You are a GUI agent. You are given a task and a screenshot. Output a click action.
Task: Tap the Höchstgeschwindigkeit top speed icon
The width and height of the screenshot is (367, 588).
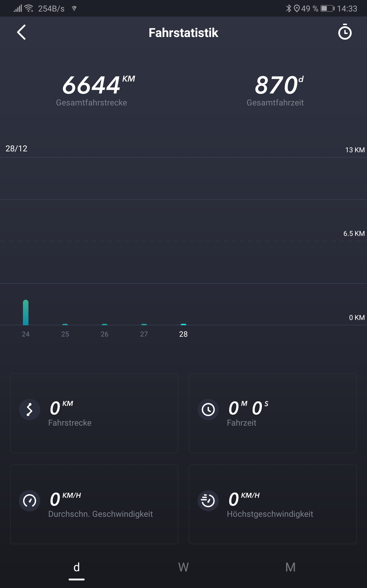click(x=208, y=501)
